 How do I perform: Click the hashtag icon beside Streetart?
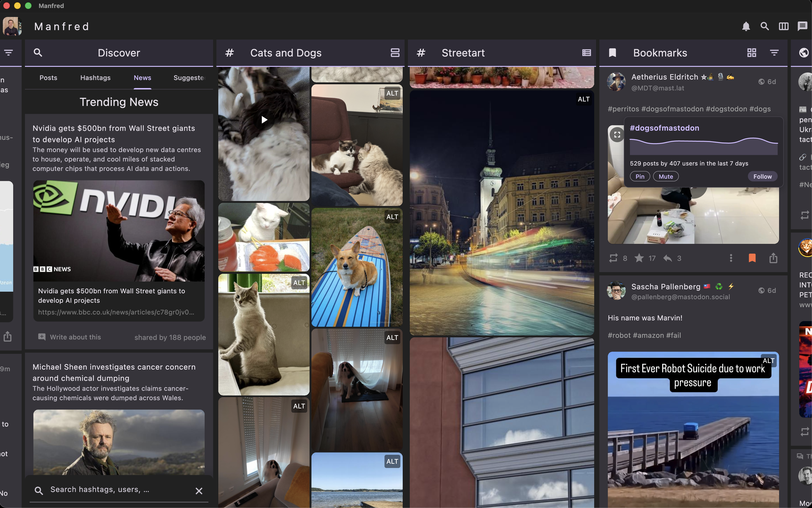point(421,53)
